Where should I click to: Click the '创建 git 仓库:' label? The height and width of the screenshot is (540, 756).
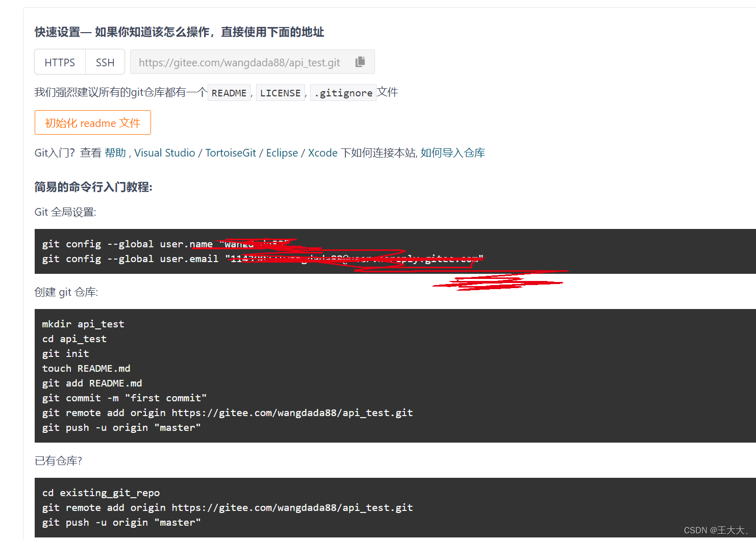(66, 292)
